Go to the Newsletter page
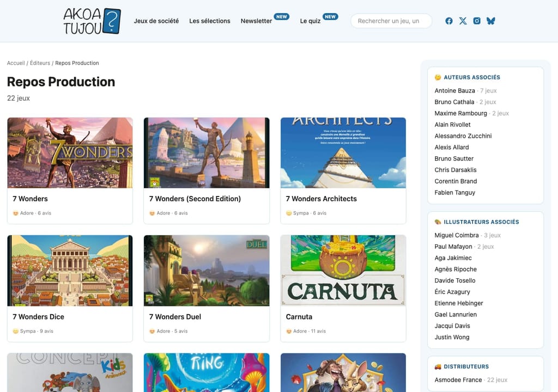558x392 pixels. (x=256, y=21)
